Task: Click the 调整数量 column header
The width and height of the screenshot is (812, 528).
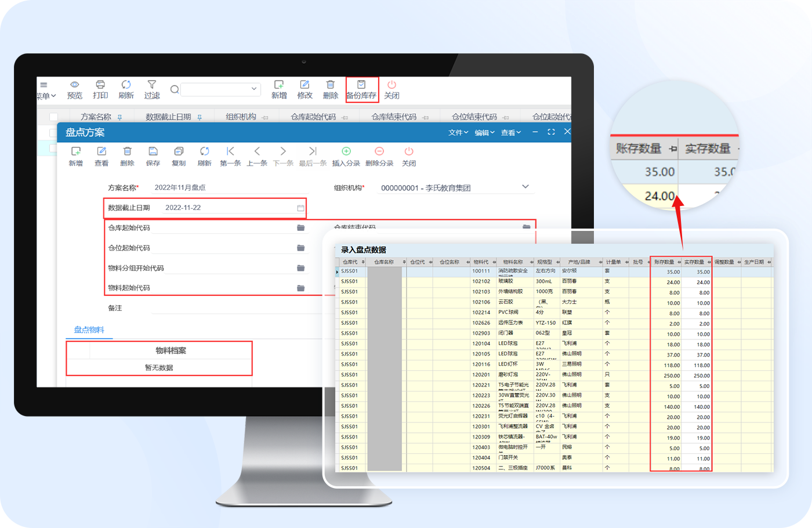Action: 724,262
